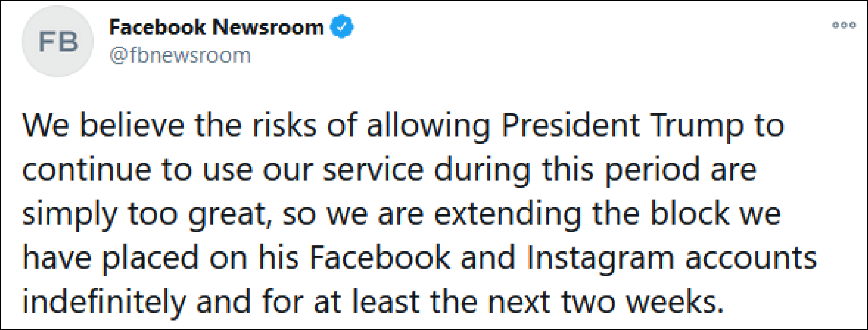Open the Facebook Newsroom display name
The image size is (868, 330).
coord(216,27)
